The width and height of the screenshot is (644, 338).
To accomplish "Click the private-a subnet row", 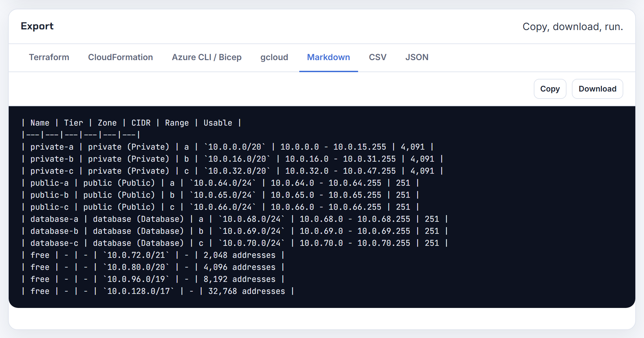I will pos(228,147).
